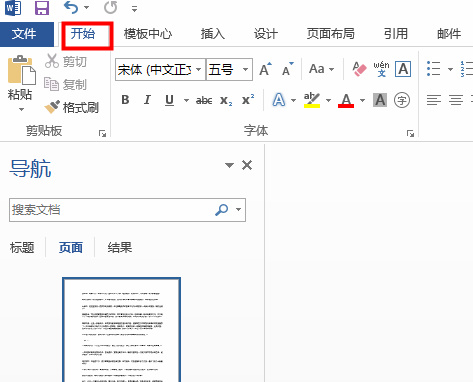This screenshot has width=473, height=382.
Task: Activate the 格式刷 format painter
Action: tap(72, 107)
